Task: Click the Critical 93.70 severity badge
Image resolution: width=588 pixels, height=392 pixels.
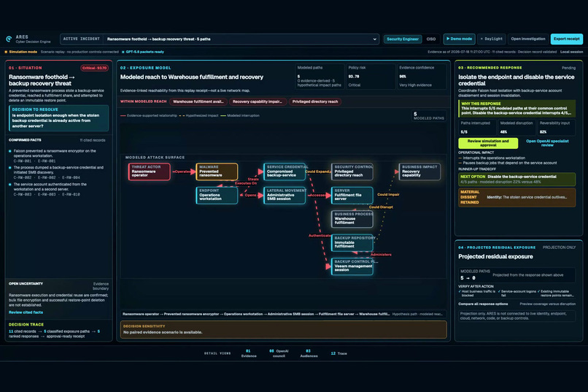Action: click(x=95, y=68)
